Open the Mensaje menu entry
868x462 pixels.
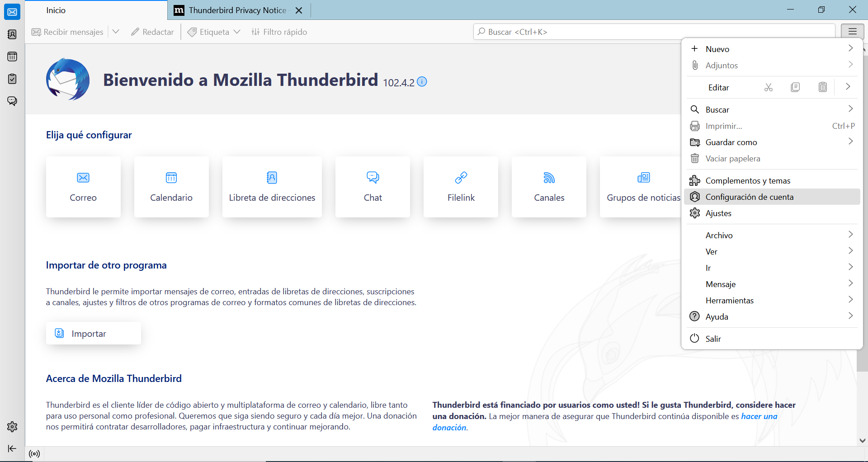(772, 284)
